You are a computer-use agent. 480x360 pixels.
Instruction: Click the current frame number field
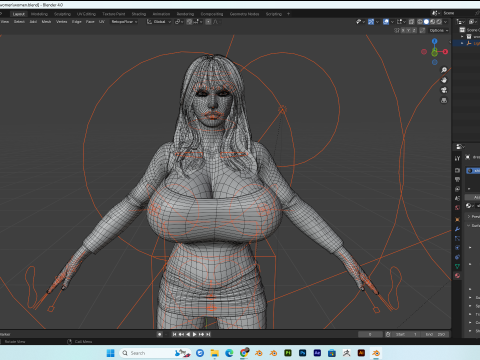(370, 334)
